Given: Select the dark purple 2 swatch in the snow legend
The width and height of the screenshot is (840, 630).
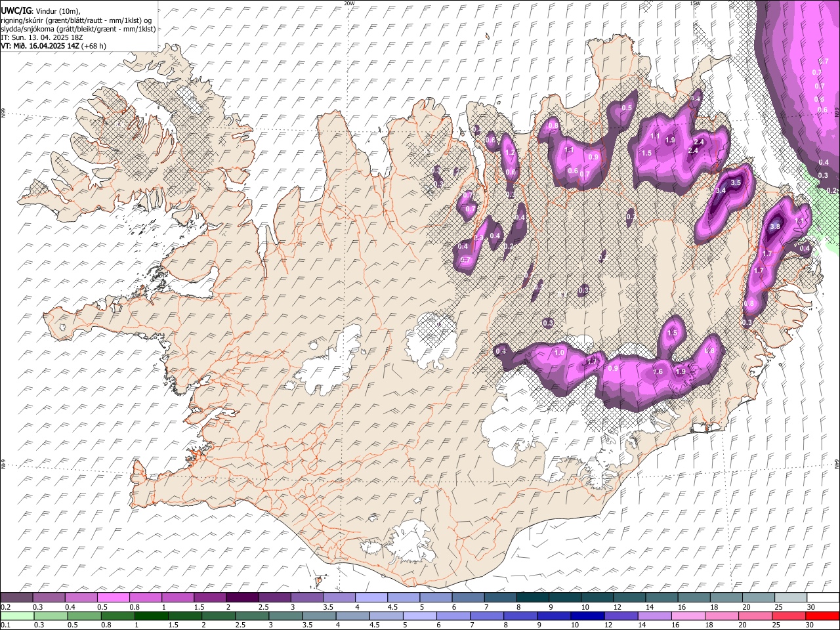Looking at the screenshot, I should 242,597.
